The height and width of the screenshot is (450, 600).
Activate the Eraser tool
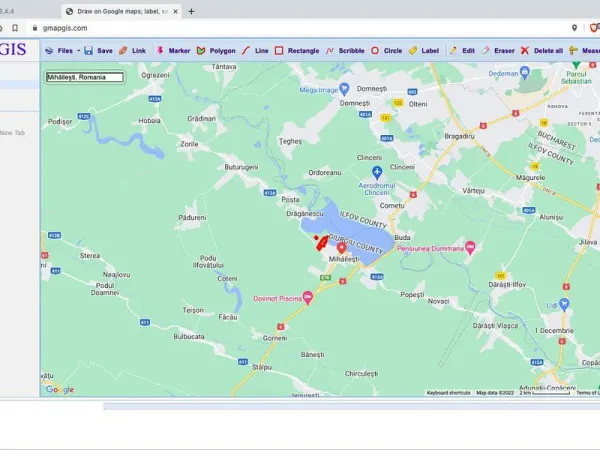point(498,51)
